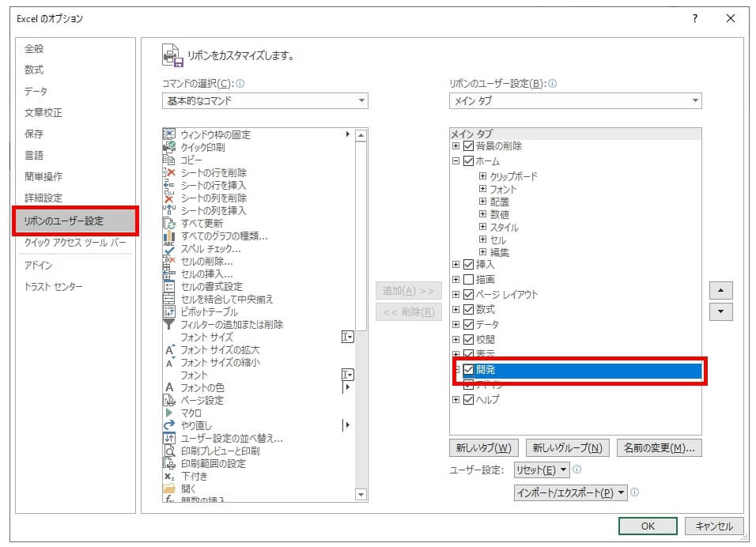Open the トラスト センター category
756x547 pixels.
point(54,287)
